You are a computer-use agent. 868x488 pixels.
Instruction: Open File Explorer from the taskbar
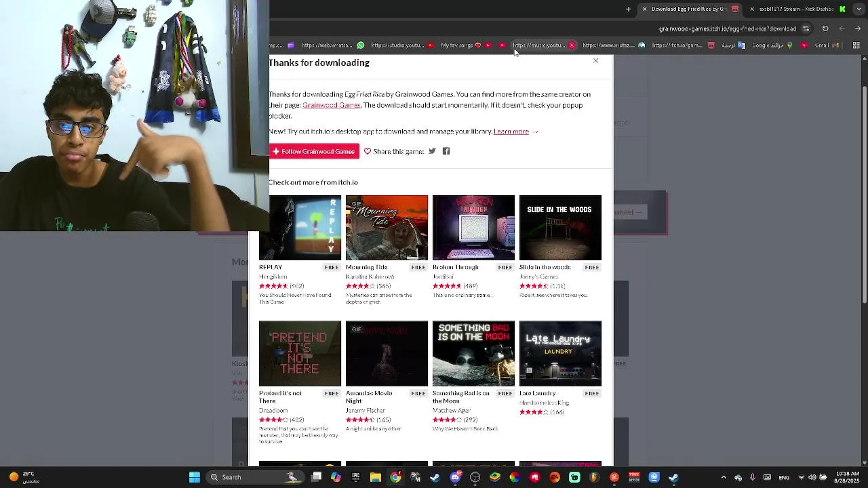376,477
